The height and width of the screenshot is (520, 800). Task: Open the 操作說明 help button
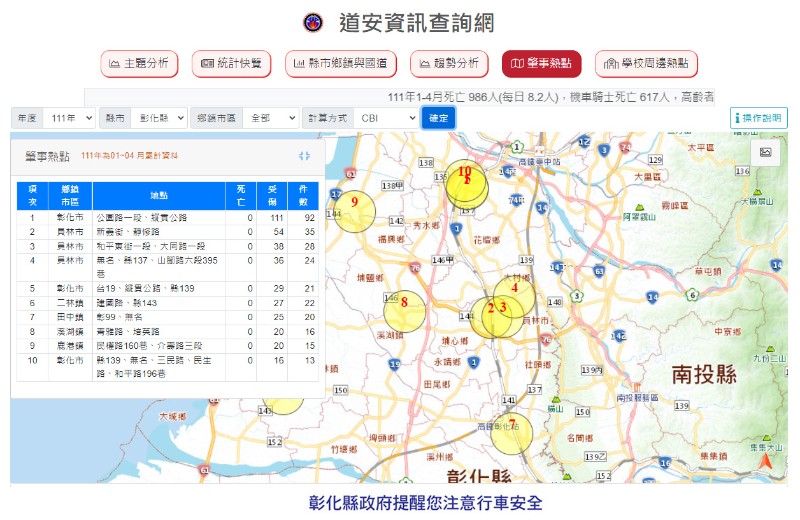coord(758,118)
